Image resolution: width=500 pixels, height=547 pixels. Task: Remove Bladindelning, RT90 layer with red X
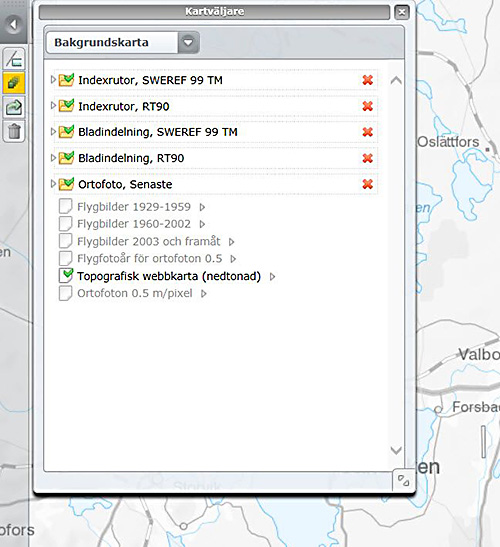(x=367, y=158)
